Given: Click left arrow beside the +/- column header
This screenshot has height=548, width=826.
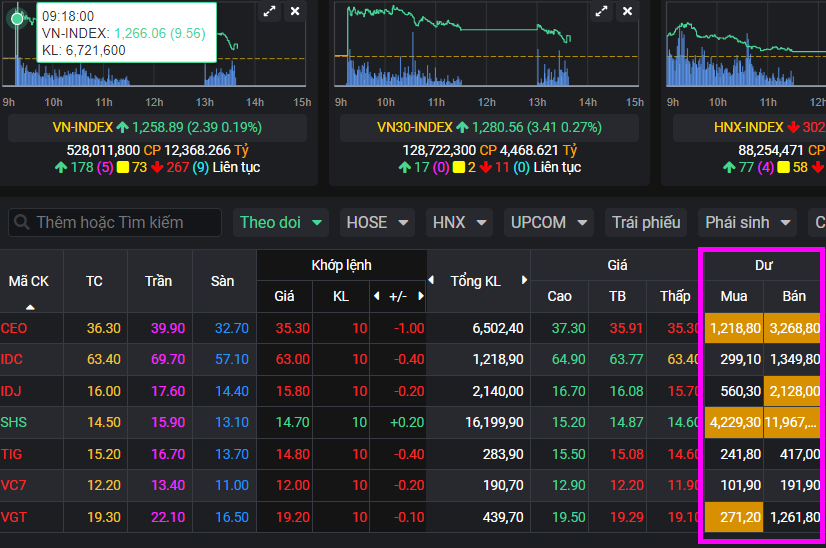Looking at the screenshot, I should tap(377, 297).
